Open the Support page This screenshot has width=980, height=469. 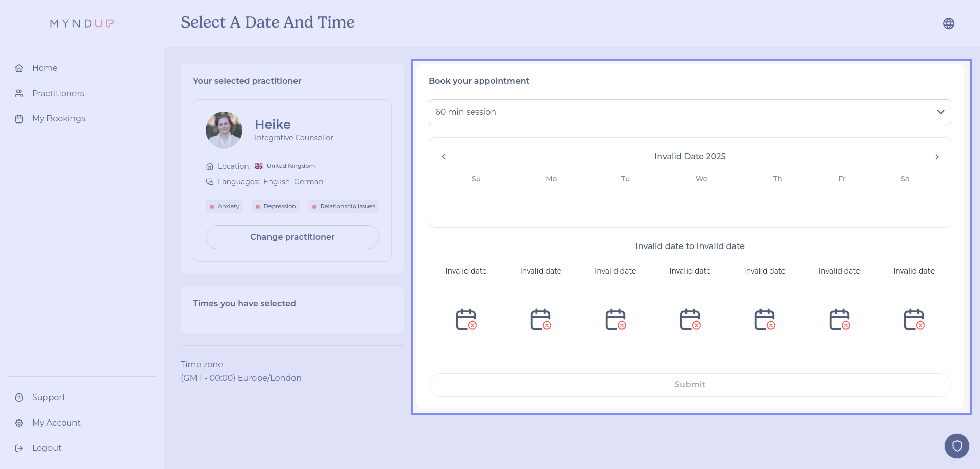[48, 397]
